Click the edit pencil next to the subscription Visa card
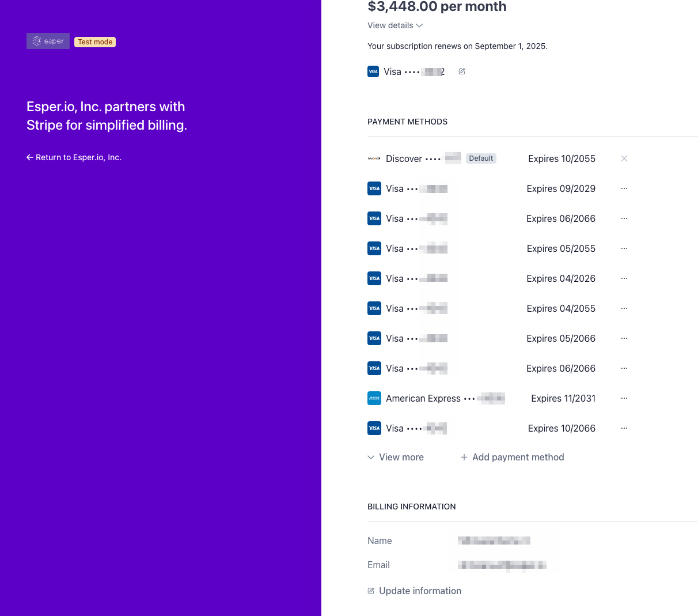 [461, 71]
